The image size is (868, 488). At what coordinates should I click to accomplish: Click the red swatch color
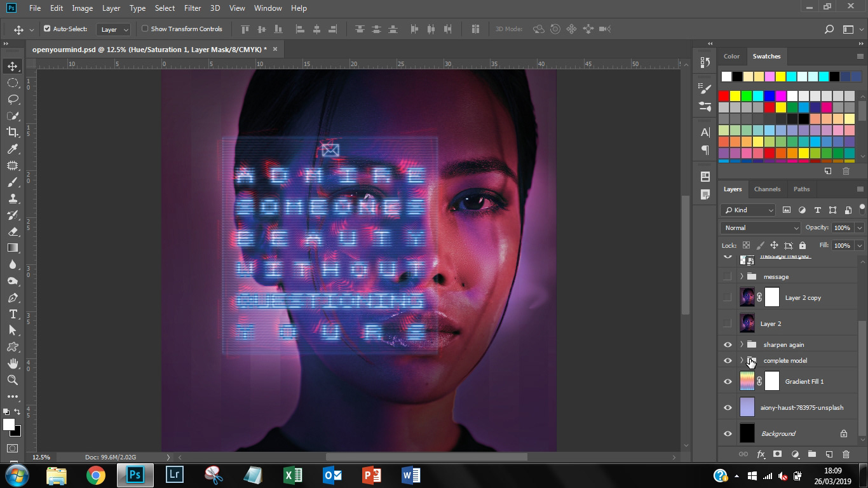click(724, 96)
